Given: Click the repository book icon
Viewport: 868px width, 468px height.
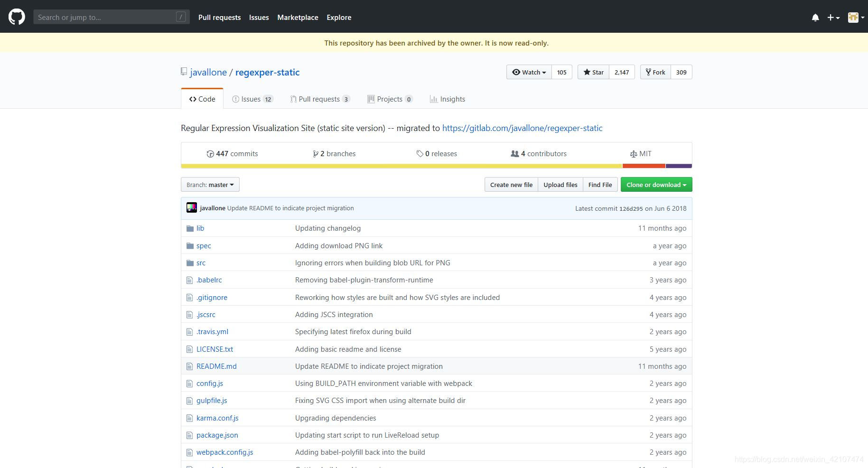Looking at the screenshot, I should pyautogui.click(x=184, y=72).
